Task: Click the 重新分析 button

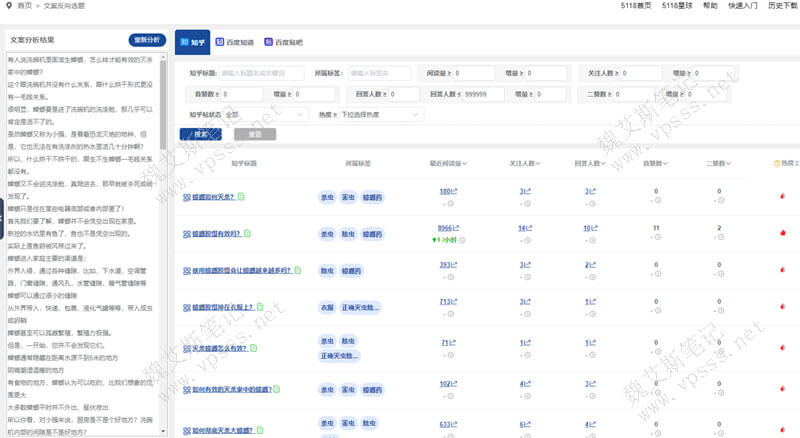Action: (147, 40)
